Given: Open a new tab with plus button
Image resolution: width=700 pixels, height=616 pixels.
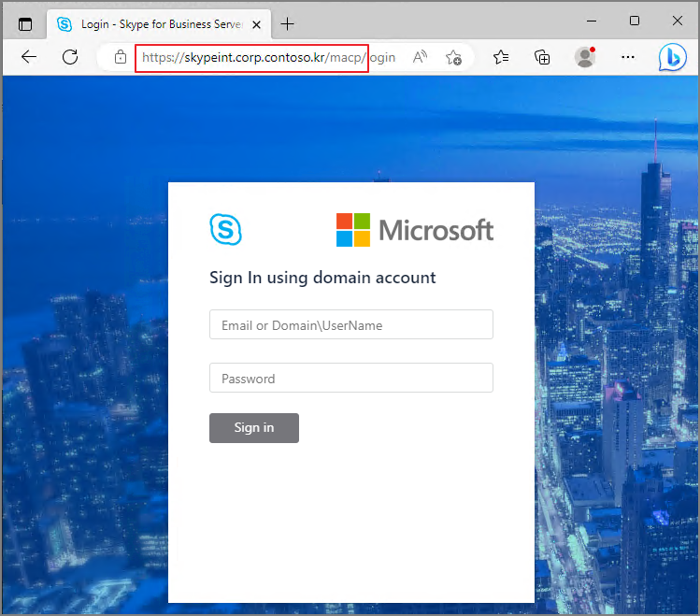Looking at the screenshot, I should click(x=288, y=24).
